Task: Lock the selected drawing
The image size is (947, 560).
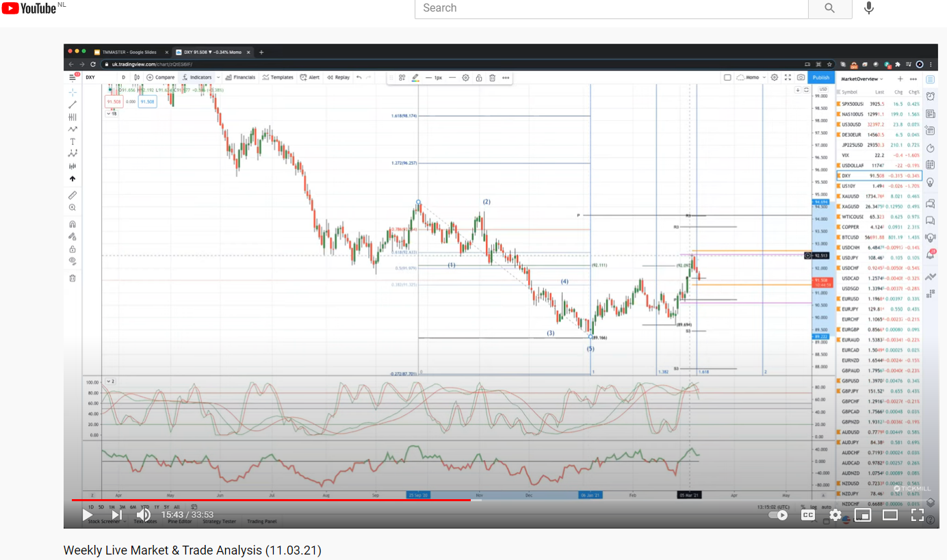Action: point(479,77)
